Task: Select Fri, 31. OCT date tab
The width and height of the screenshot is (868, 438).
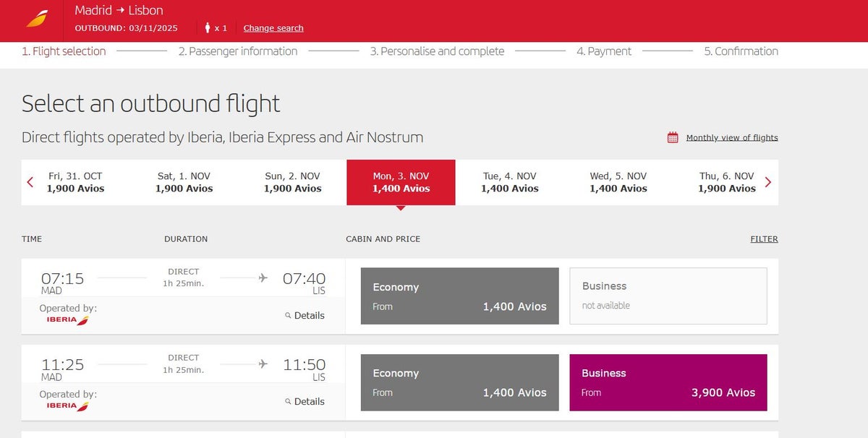Action: [x=76, y=182]
